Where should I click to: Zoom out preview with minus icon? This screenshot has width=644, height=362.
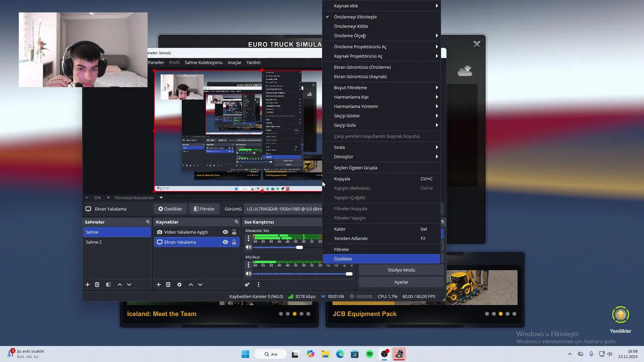pos(87,198)
